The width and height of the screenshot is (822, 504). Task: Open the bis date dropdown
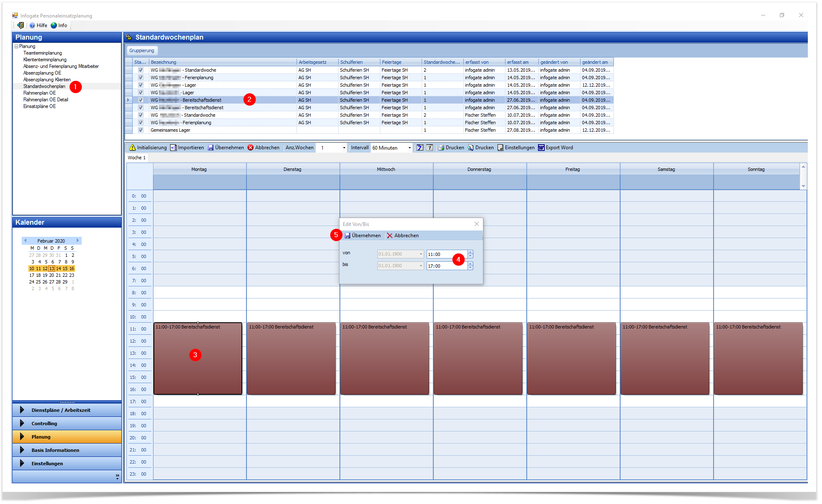(x=421, y=266)
